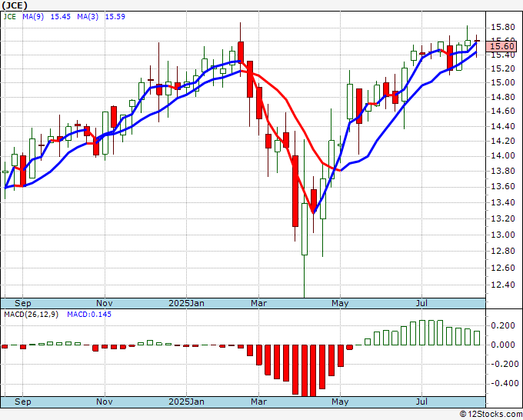Click the 13.40 price axis label
Viewport: 523px width, 420px height.
coord(503,202)
